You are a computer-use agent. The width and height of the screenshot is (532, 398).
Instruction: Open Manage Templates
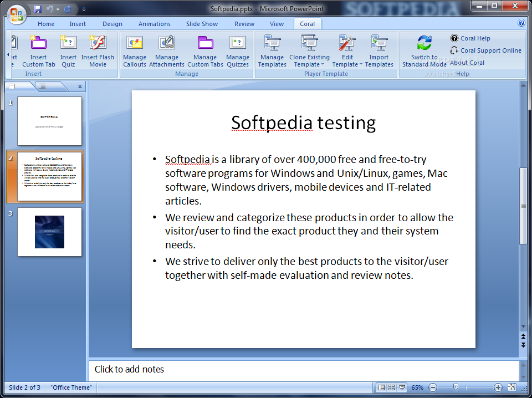point(272,51)
